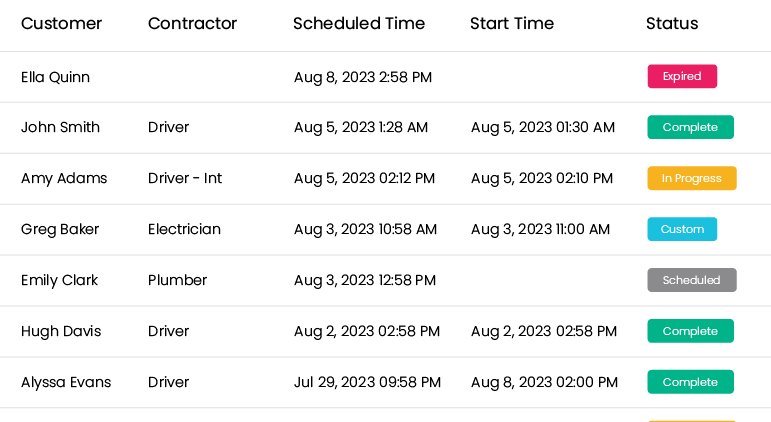The height and width of the screenshot is (422, 771).
Task: Click the Electrician contractor cell
Action: [x=184, y=229]
